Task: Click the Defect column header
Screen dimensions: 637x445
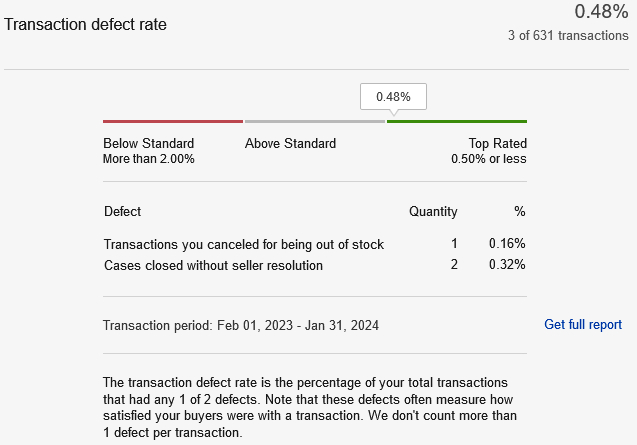Action: (x=122, y=211)
